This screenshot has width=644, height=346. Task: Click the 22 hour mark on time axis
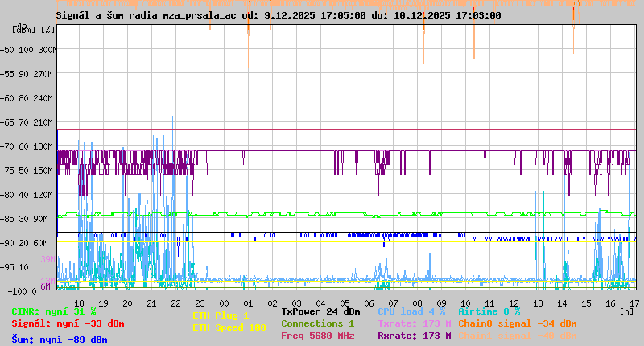click(x=175, y=303)
